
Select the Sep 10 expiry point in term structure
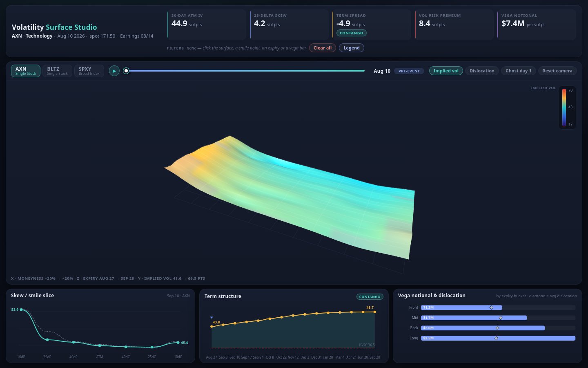[x=235, y=323]
